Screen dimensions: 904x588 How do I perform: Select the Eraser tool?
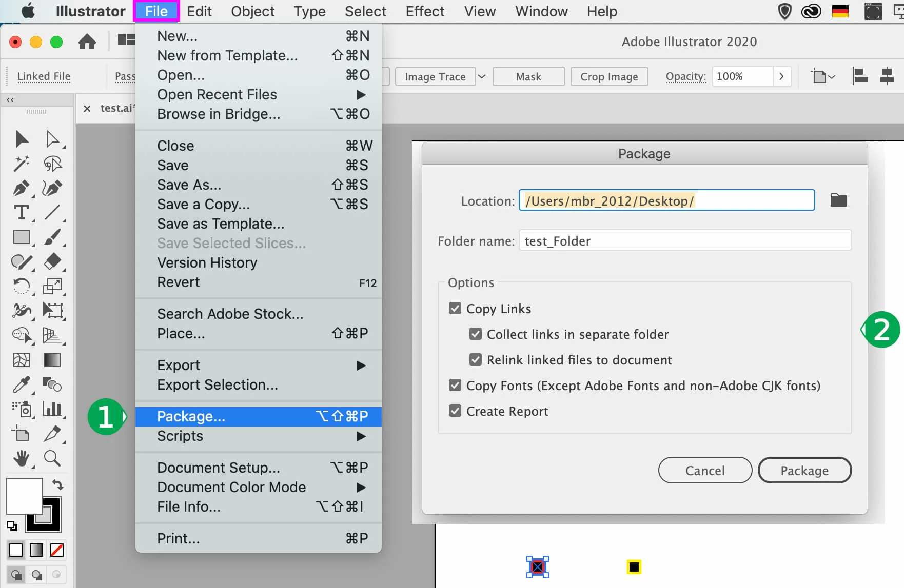[x=52, y=261]
